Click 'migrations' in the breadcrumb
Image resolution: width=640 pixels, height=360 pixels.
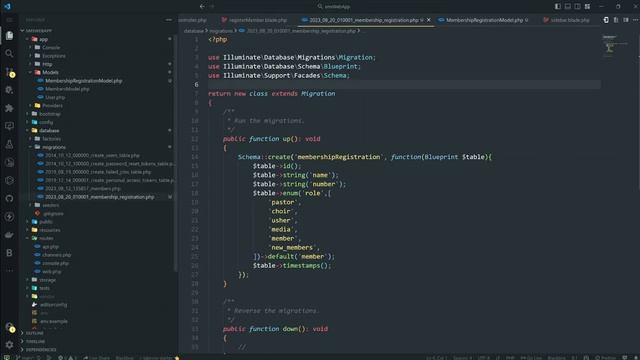pyautogui.click(x=221, y=31)
